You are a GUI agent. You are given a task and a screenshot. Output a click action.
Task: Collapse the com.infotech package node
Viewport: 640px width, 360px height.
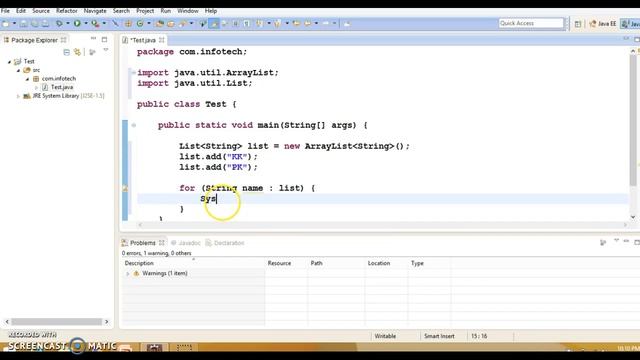[27, 79]
